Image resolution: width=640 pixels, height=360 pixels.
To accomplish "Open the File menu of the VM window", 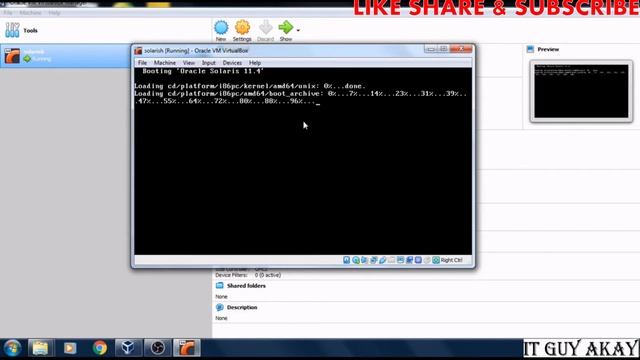I will (x=142, y=63).
